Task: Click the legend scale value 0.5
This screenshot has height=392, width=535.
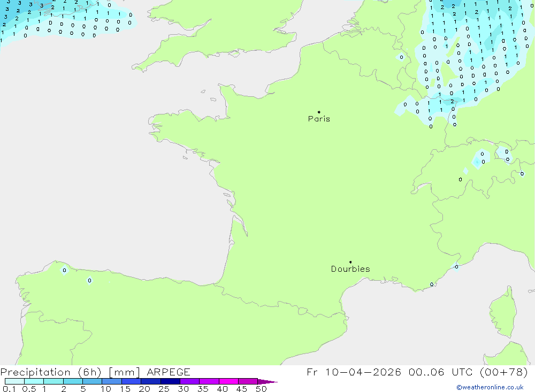Action: 29,389
